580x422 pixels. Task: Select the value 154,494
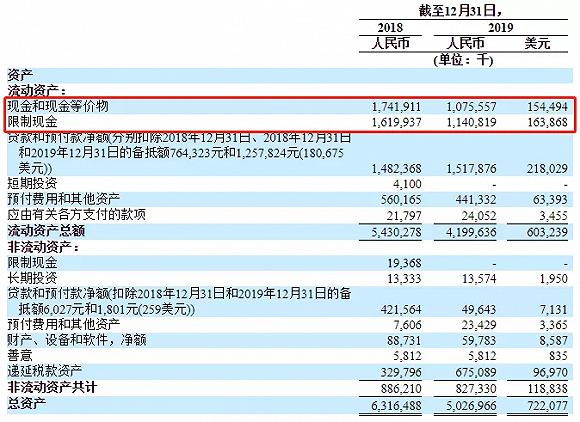(547, 107)
